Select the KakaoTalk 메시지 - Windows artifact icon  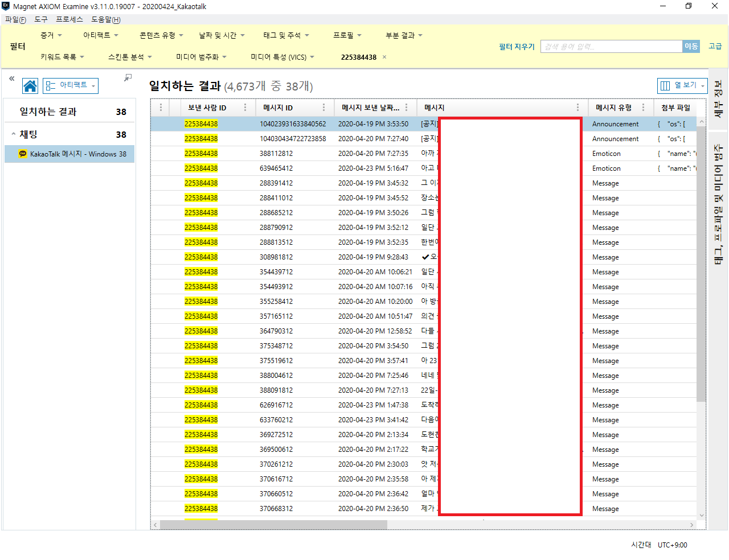[x=23, y=154]
